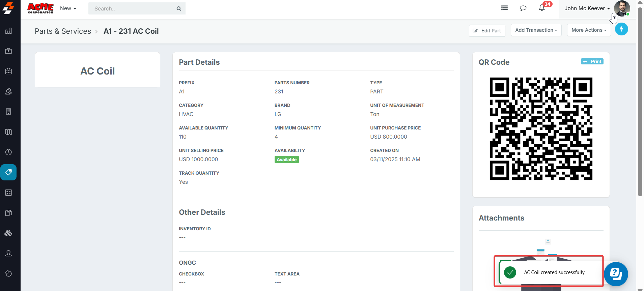Screen dimensions: 644x291
Task: Click the briefcase icon in the sidebar
Action: click(8, 51)
